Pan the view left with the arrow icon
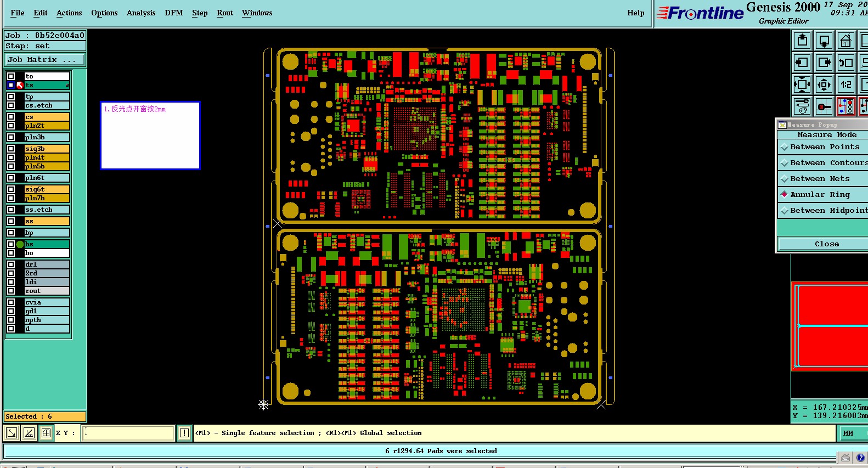 [802, 63]
